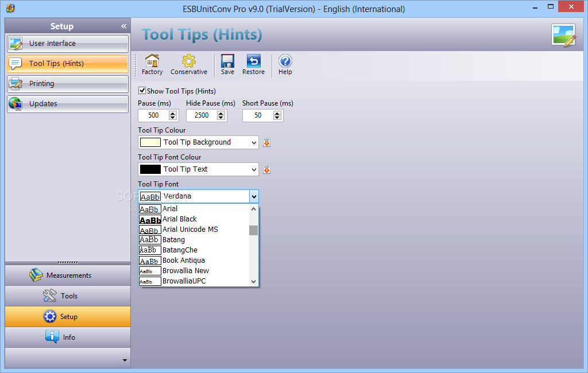Switch to the Setup section
Viewport: 588px width, 373px height.
(68, 316)
